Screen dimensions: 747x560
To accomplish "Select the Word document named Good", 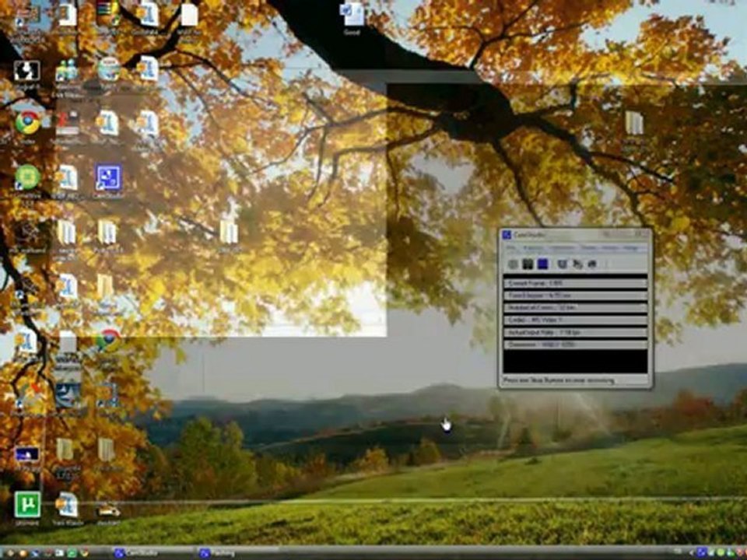I will pyautogui.click(x=352, y=18).
